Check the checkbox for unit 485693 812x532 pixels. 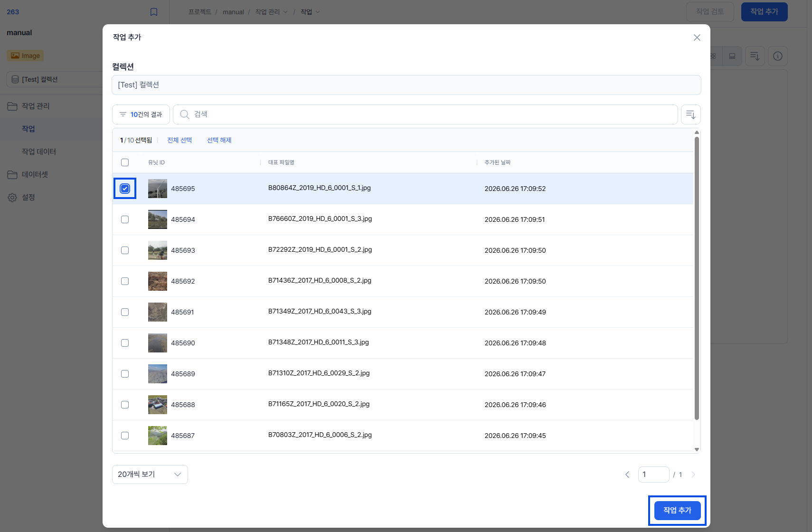(125, 250)
